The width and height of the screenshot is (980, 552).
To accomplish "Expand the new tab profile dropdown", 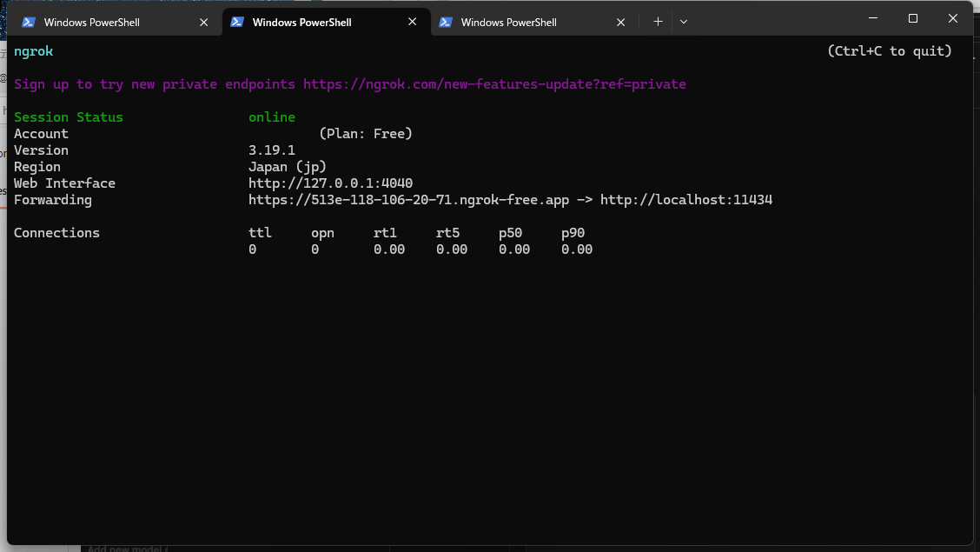I will click(x=684, y=22).
